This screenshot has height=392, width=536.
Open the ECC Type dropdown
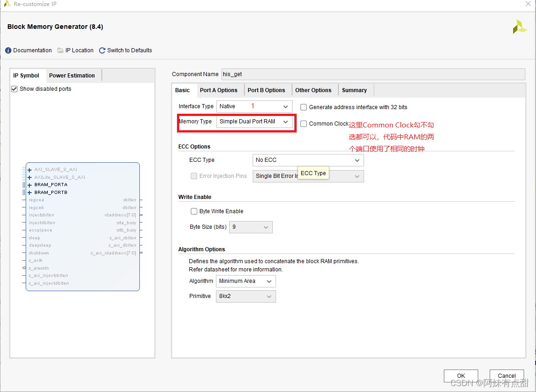308,160
